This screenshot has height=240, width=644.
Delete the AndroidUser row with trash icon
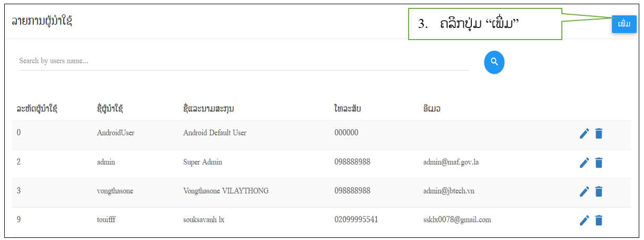(599, 134)
